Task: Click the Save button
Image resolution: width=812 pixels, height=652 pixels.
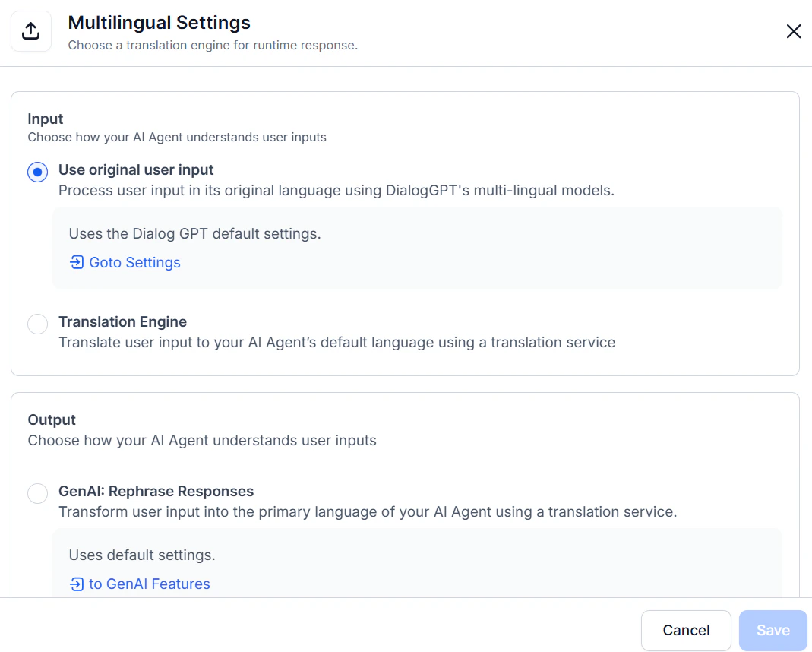Action: pos(773,630)
